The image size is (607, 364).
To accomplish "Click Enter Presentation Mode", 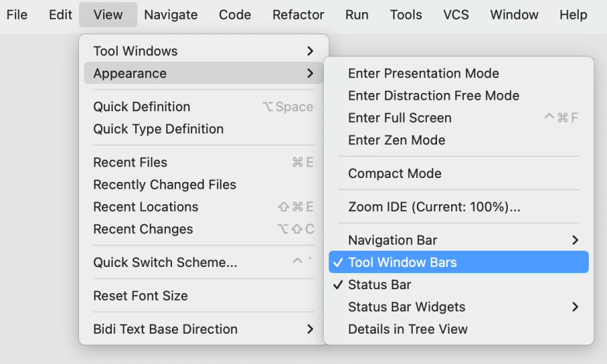I will pyautogui.click(x=424, y=73).
